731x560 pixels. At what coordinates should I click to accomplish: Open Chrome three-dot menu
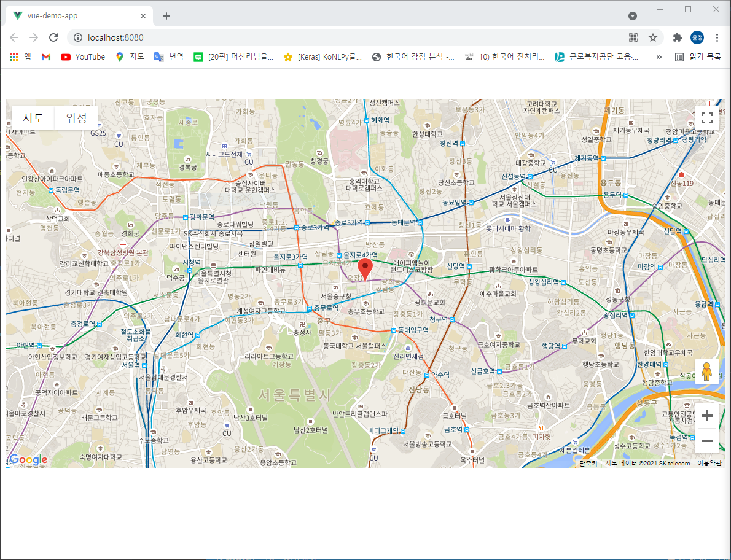pyautogui.click(x=717, y=37)
